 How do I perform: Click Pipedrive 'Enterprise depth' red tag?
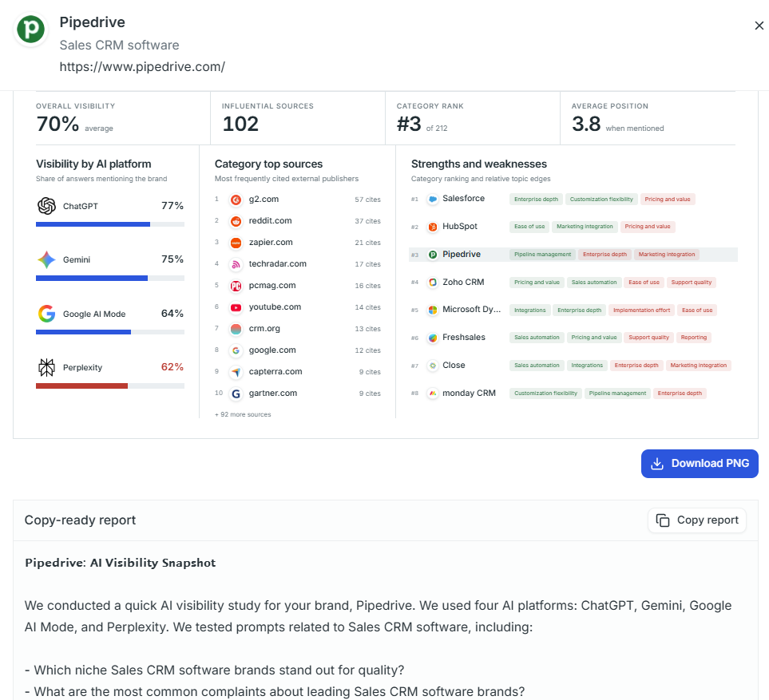[604, 255]
